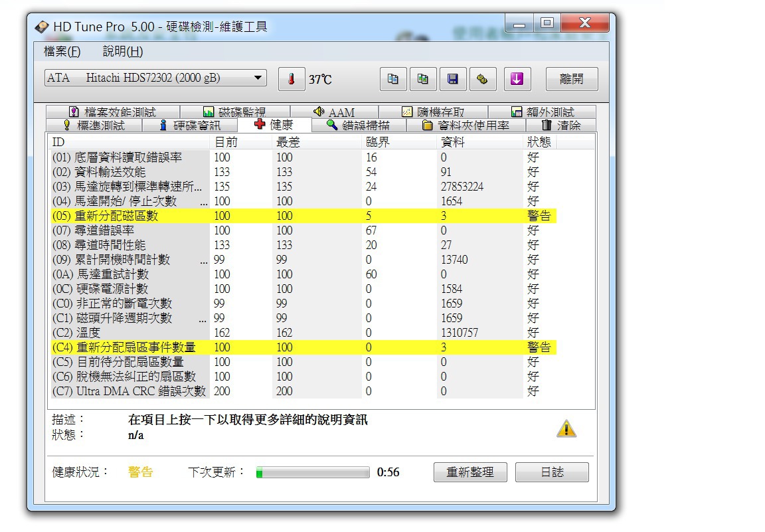765x532 pixels.
Task: Click data value 13740
Action: [x=454, y=260]
